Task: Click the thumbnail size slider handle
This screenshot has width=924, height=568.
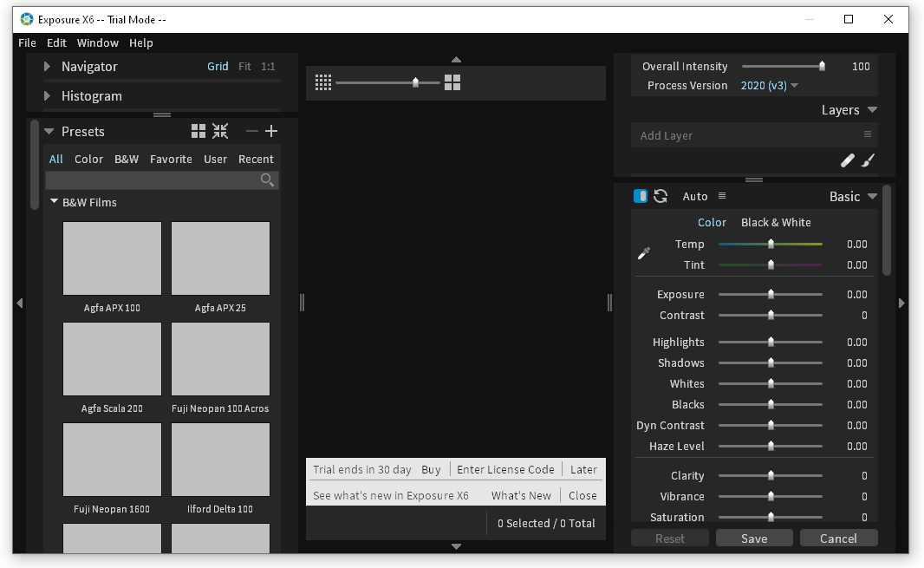Action: click(415, 82)
